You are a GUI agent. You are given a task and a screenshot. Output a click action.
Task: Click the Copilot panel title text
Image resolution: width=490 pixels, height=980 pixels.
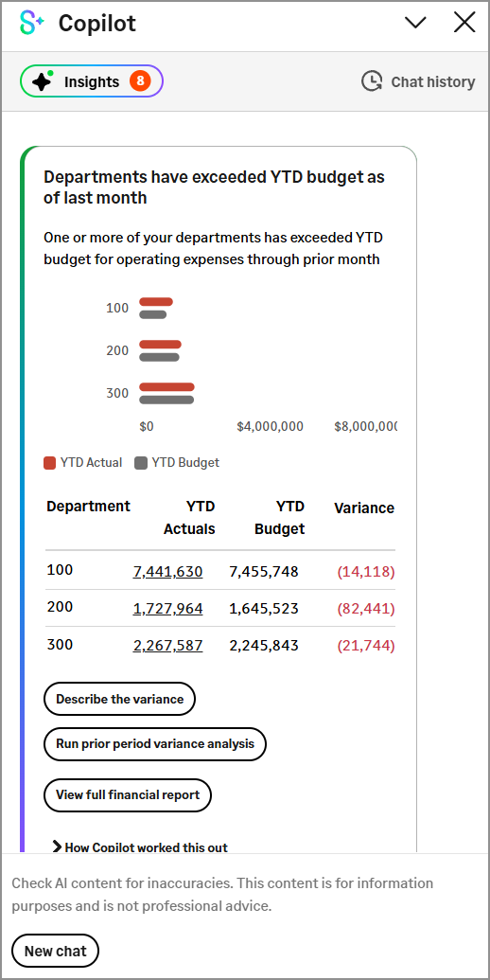coord(96,24)
